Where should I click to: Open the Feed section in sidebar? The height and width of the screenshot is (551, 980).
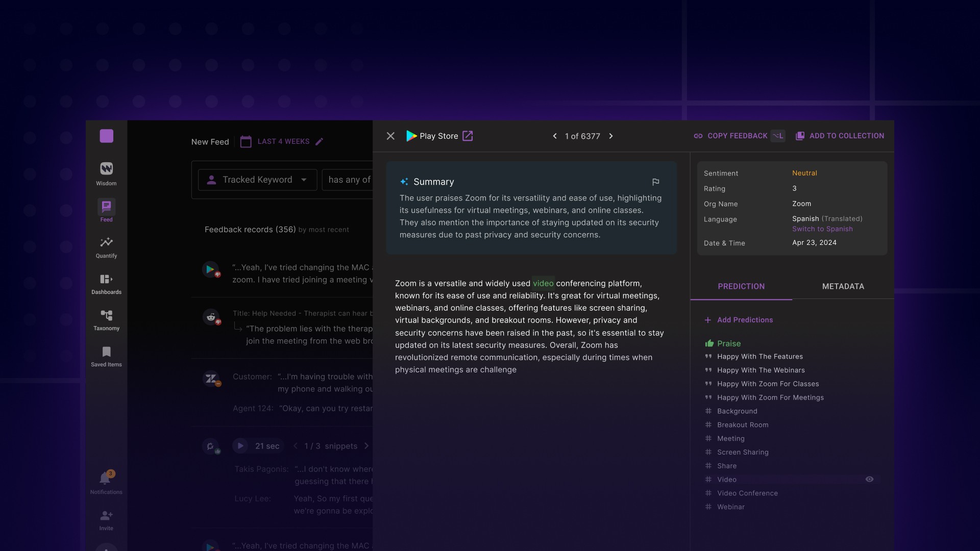click(x=106, y=211)
